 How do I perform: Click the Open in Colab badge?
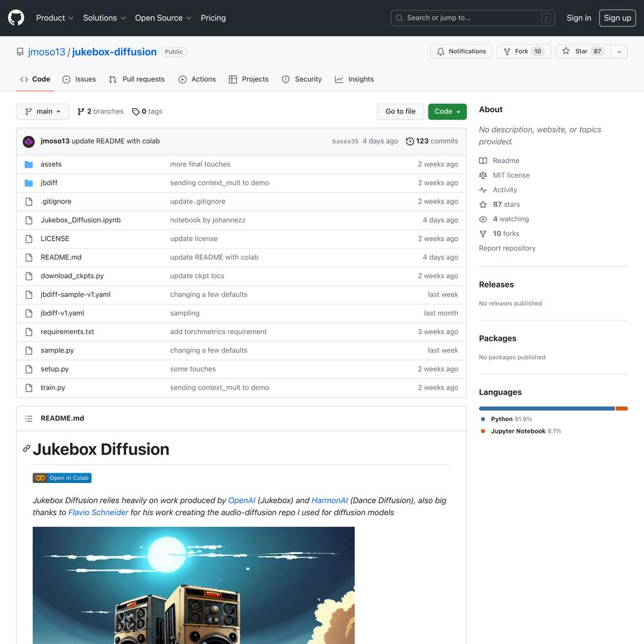pos(62,478)
